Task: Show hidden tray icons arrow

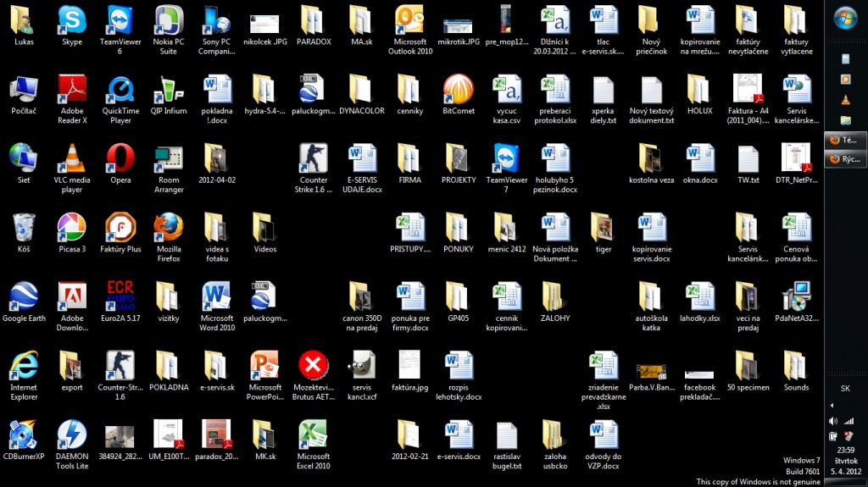Action: pos(832,406)
